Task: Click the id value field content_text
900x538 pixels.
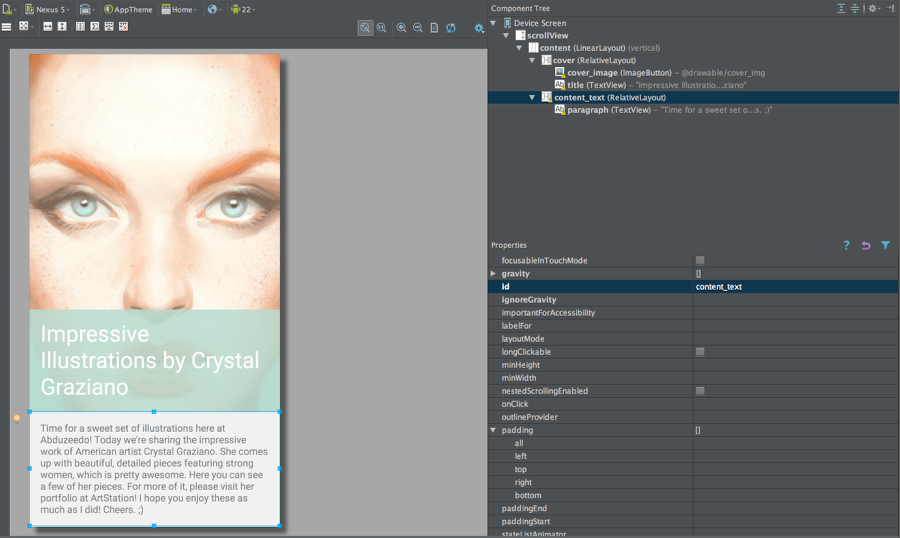Action: [x=796, y=287]
